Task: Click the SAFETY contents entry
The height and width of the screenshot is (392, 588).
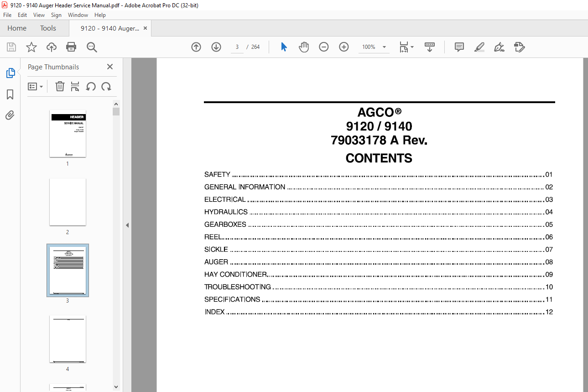Action: click(379, 175)
